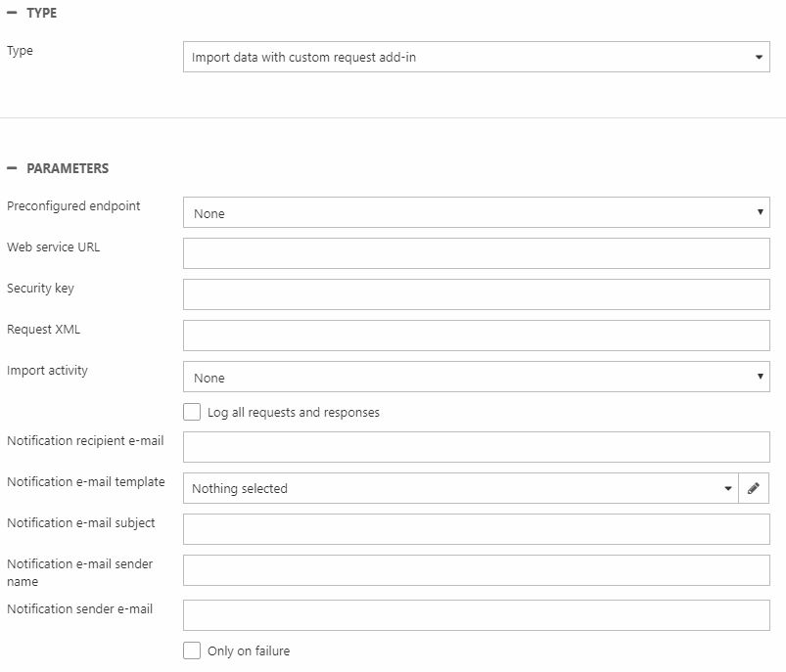Collapse the TYPE section
This screenshot has width=786, height=672.
tap(12, 13)
